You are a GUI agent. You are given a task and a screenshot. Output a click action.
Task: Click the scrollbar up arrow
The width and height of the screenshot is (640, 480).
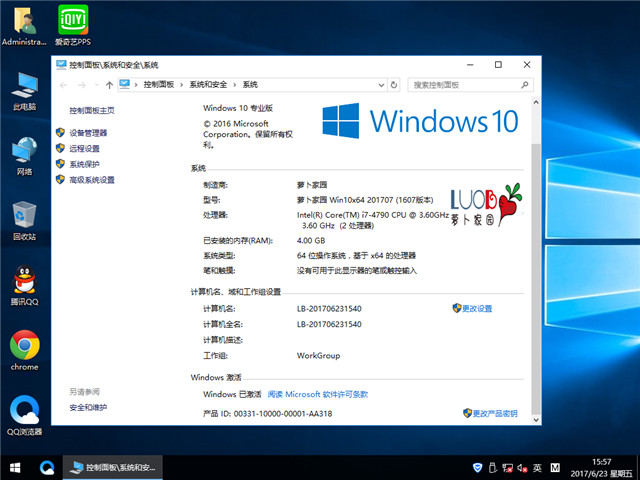[x=536, y=102]
